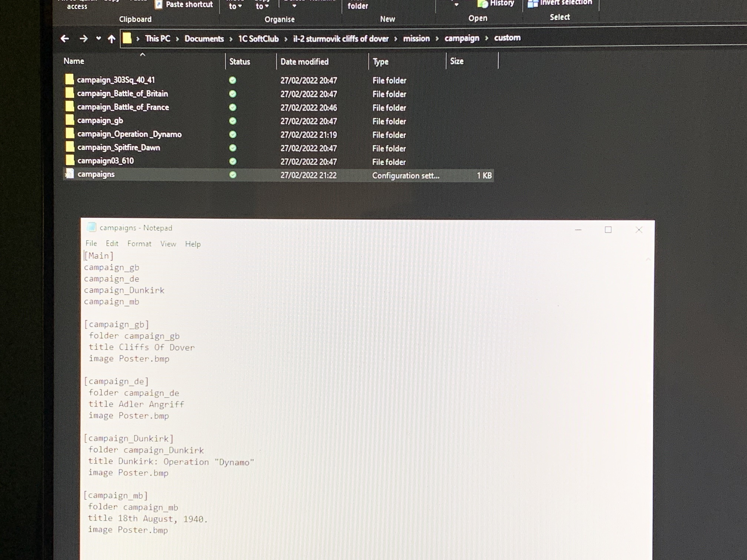Screen dimensions: 747x560
Task: Open History in ribbon Open group
Action: 496,3
